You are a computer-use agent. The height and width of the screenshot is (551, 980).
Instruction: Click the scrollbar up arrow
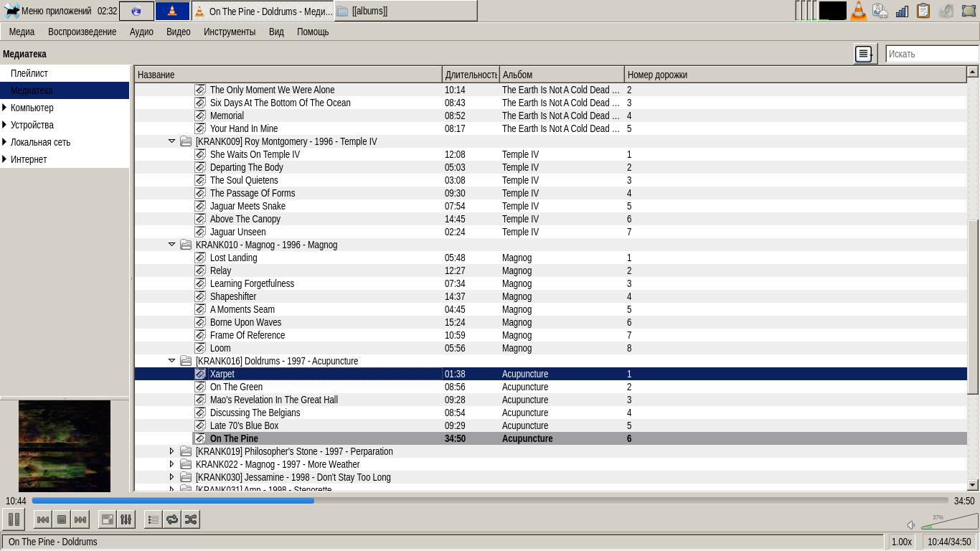click(x=973, y=72)
